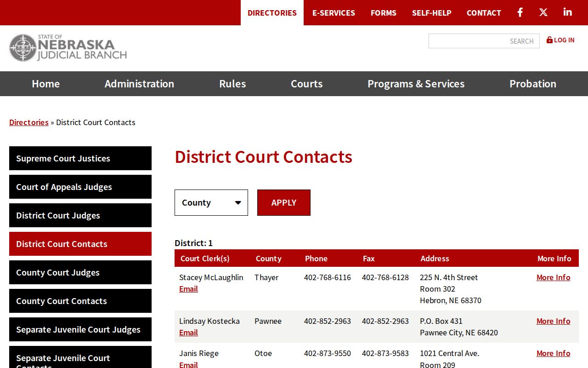Open Rules in main navigation

(x=232, y=84)
